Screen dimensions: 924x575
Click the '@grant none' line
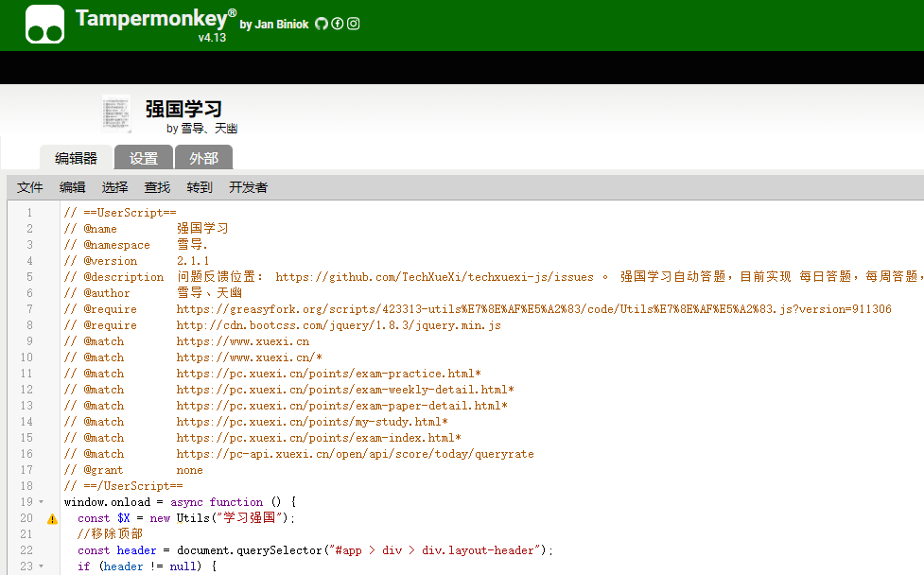[133, 470]
